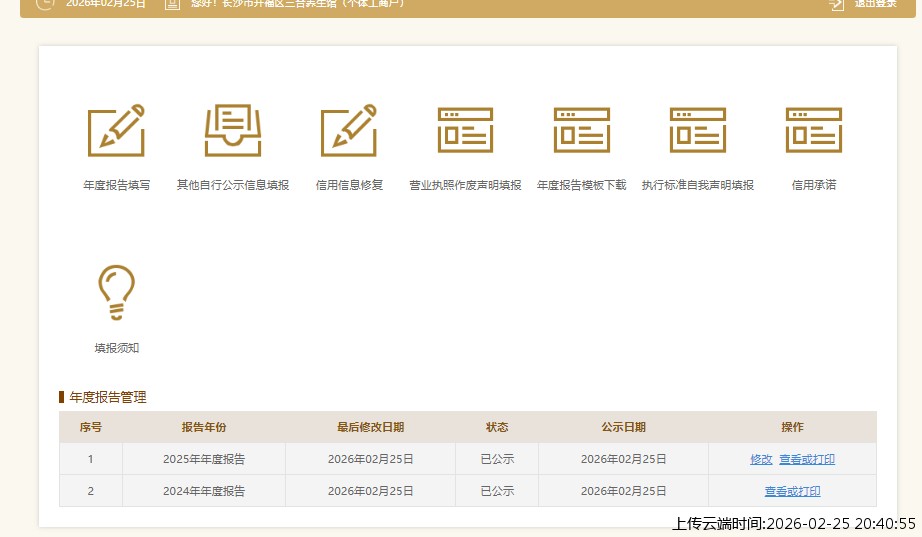
Task: Click the 操作 column header
Action: [x=792, y=428]
